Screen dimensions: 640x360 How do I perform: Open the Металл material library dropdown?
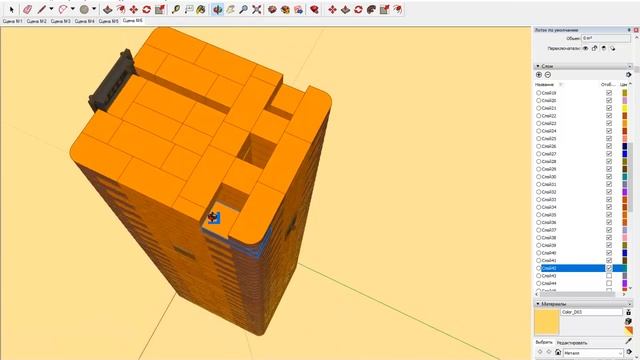pos(593,353)
